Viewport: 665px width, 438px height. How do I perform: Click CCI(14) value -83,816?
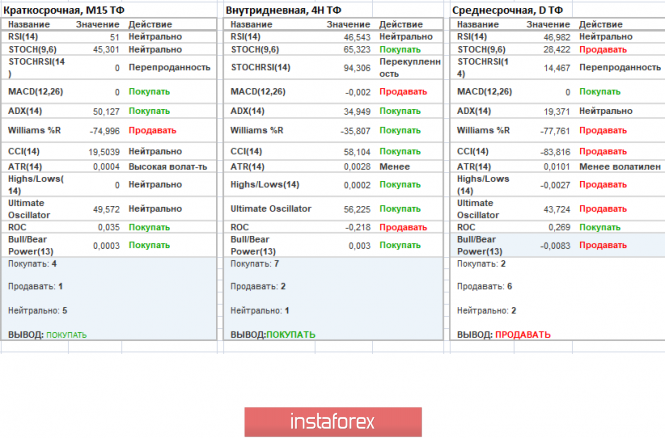[555, 152]
